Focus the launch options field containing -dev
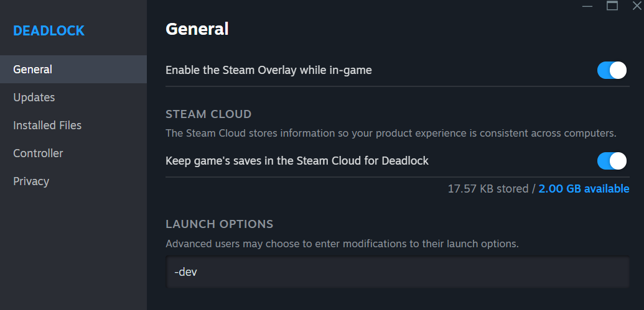Image resolution: width=644 pixels, height=310 pixels. tap(398, 273)
